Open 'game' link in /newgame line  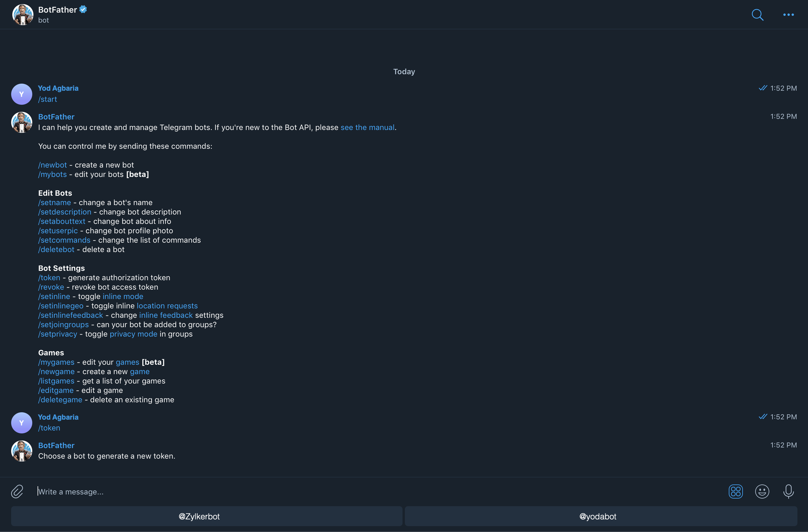click(x=140, y=372)
